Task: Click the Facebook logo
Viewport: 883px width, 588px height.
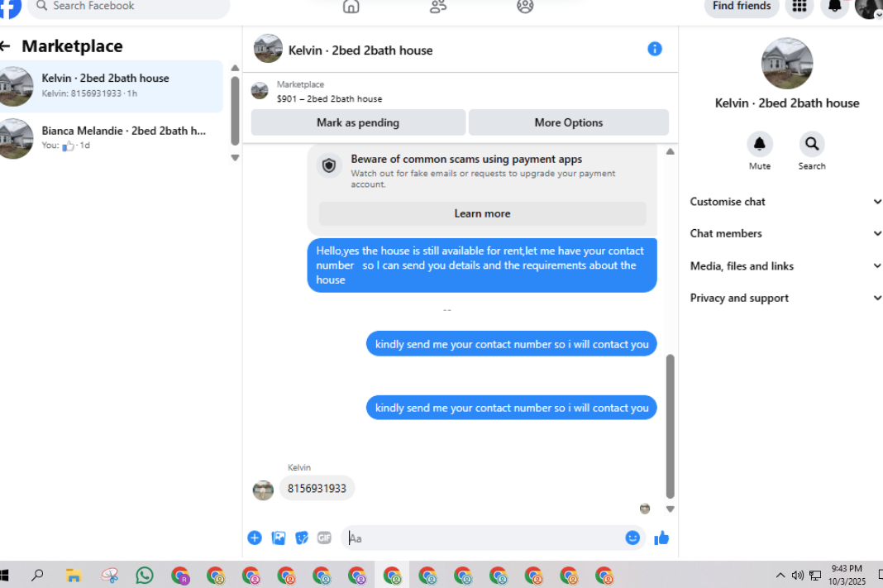Action: (x=10, y=8)
